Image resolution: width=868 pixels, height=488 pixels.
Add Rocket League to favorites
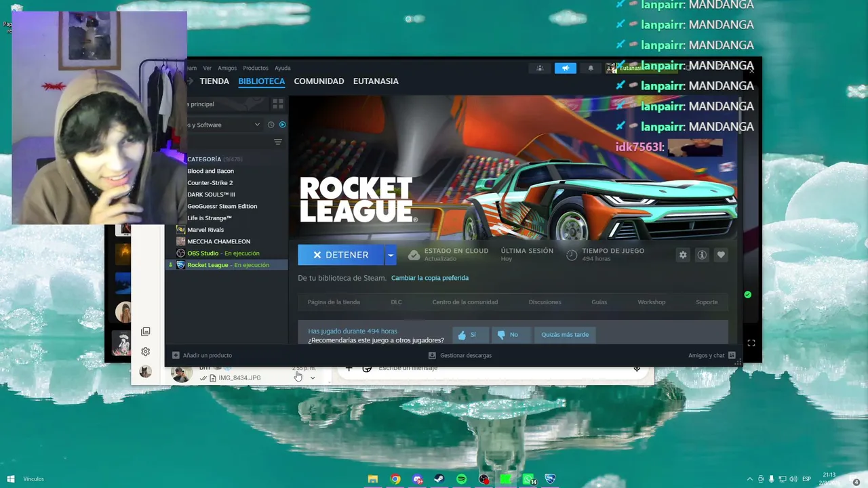pyautogui.click(x=721, y=255)
